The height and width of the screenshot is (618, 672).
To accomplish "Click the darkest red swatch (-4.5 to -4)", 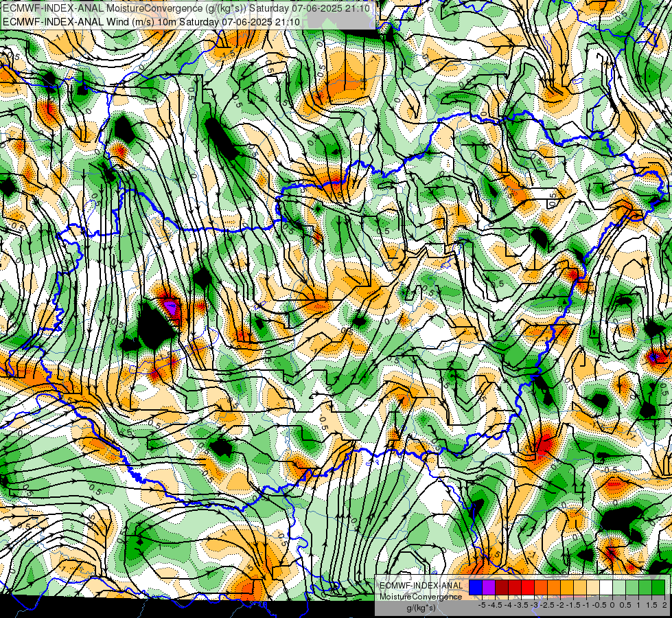I will tap(502, 588).
